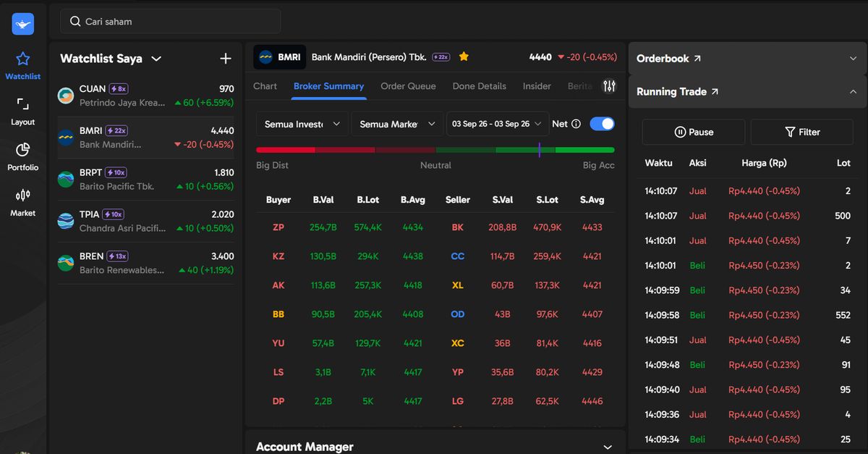
Task: Switch to the Chart tab
Action: tap(265, 86)
